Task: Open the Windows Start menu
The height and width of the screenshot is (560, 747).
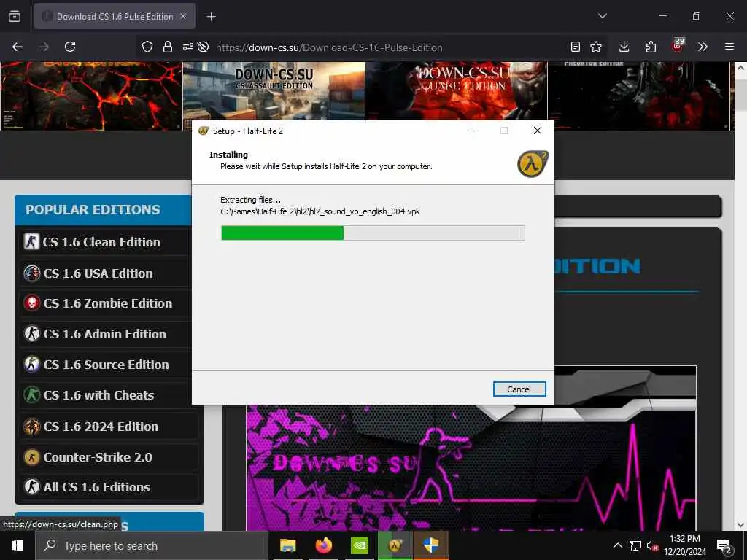Action: click(x=18, y=545)
